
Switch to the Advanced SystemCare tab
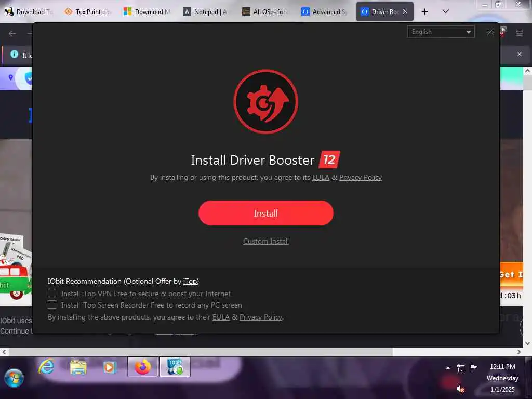[x=325, y=12]
